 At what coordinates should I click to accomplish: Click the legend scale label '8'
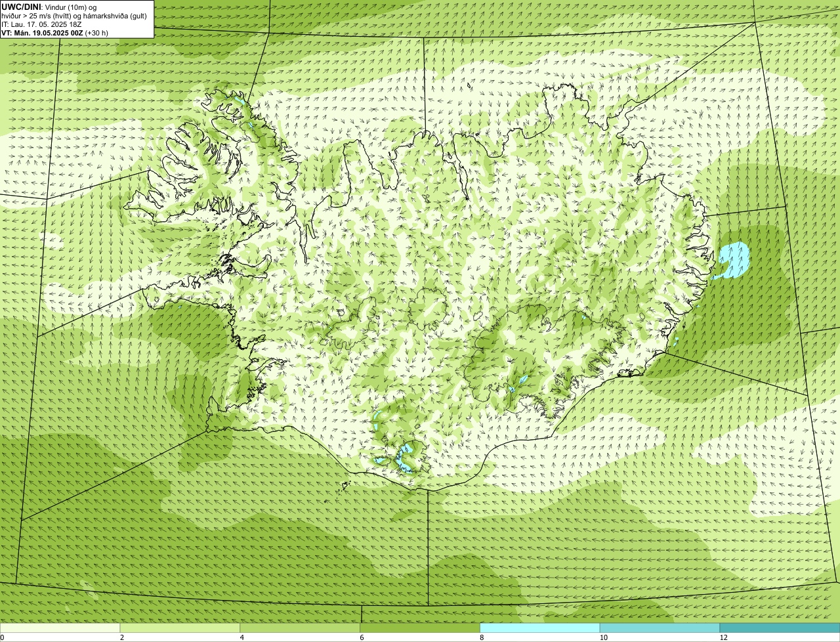point(482,637)
